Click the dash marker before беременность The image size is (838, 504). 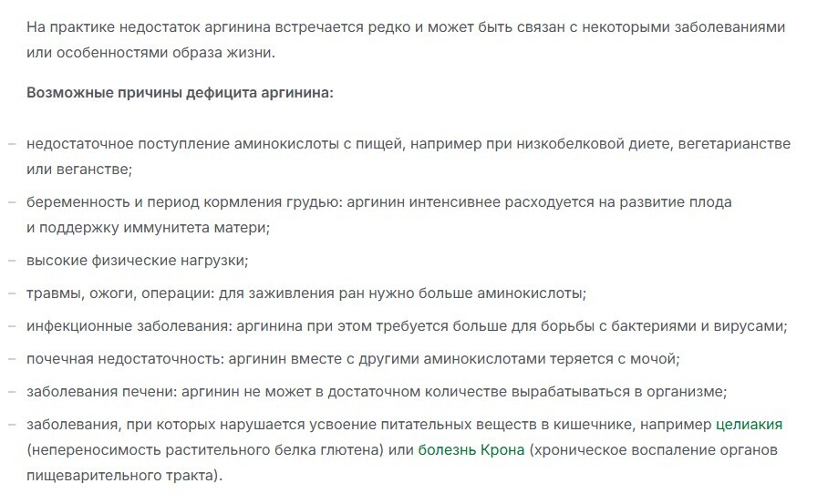coord(12,202)
